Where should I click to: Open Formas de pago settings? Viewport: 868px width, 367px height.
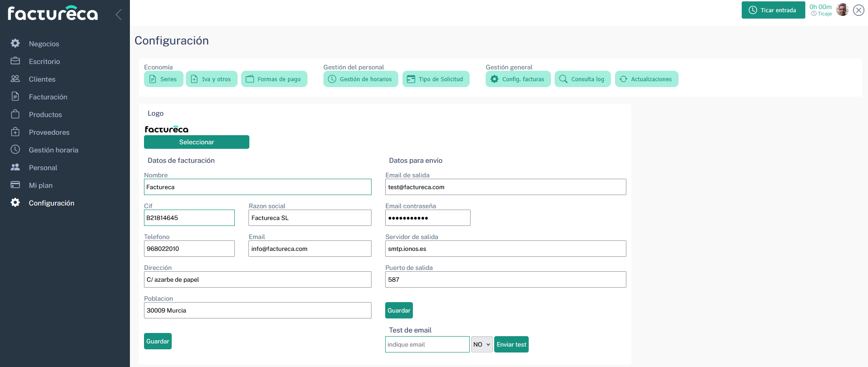click(x=274, y=79)
